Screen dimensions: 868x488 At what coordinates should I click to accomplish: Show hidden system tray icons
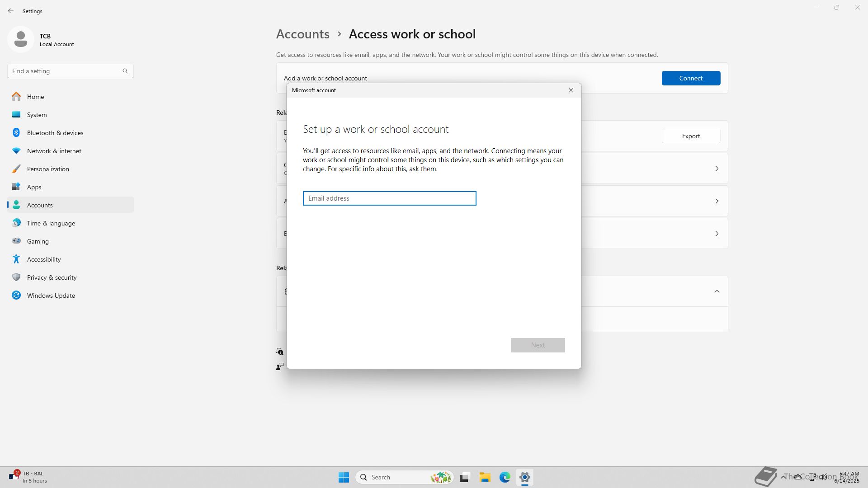pyautogui.click(x=783, y=477)
